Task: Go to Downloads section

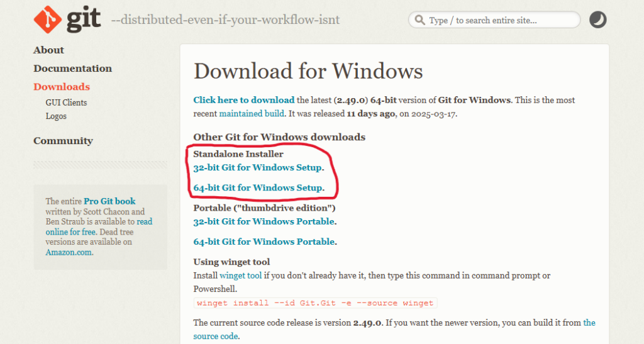Action: (x=62, y=87)
